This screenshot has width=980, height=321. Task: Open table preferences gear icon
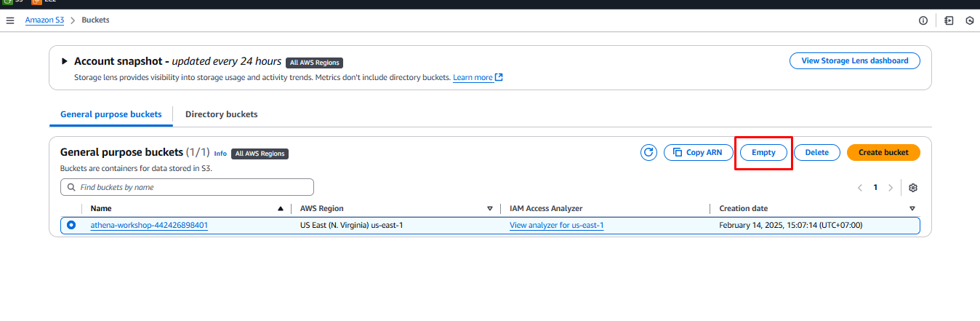pyautogui.click(x=913, y=188)
